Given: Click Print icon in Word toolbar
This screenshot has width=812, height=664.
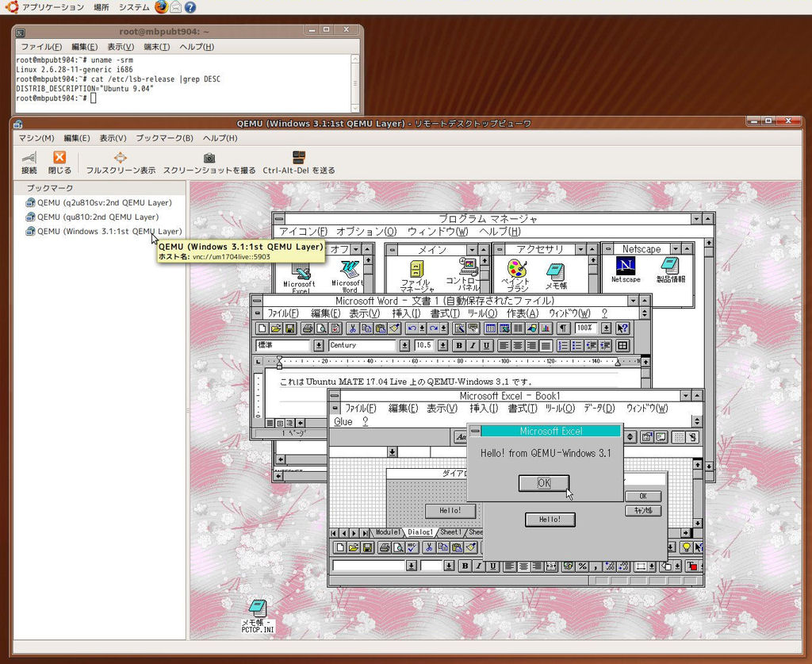Looking at the screenshot, I should tap(307, 328).
